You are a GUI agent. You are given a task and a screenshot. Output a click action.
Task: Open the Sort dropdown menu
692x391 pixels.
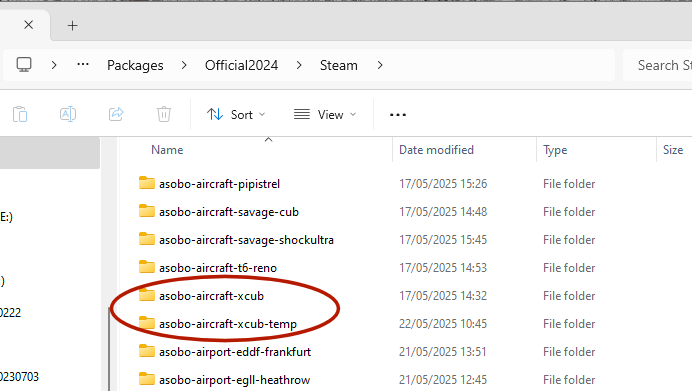tap(236, 115)
